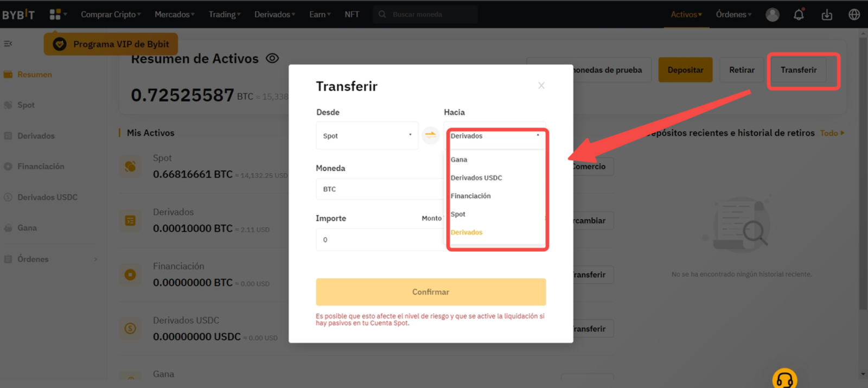The width and height of the screenshot is (868, 388).
Task: Click the user profile avatar icon
Action: 772,15
